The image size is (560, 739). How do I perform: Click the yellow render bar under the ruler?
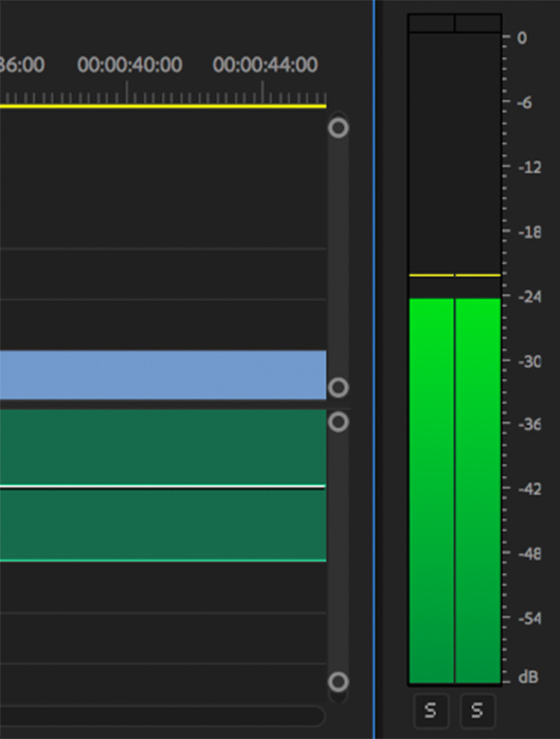[161, 107]
